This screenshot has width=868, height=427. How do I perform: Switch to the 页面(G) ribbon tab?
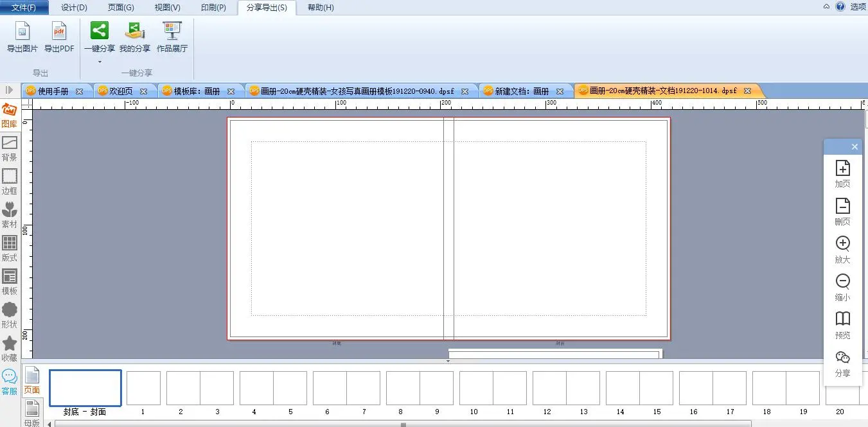click(121, 8)
